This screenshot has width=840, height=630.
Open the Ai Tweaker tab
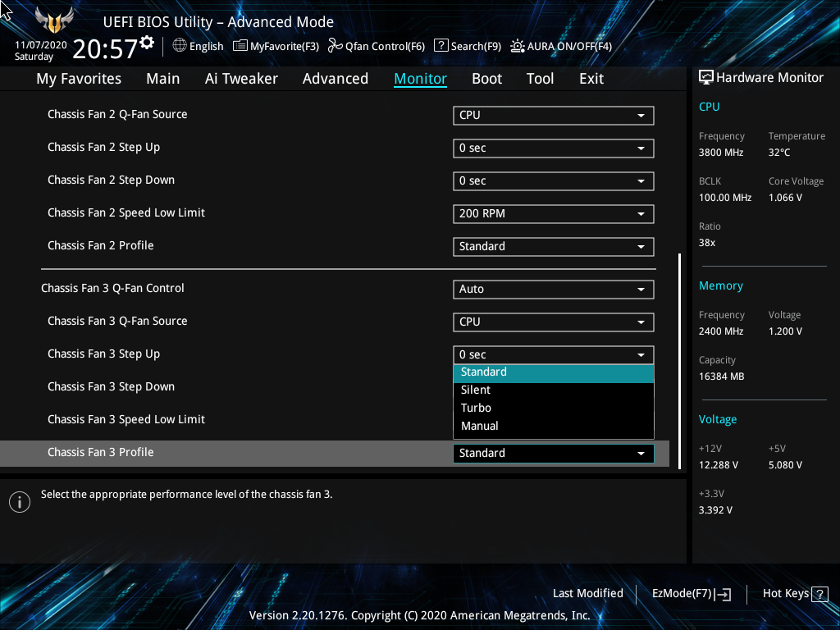pyautogui.click(x=241, y=79)
